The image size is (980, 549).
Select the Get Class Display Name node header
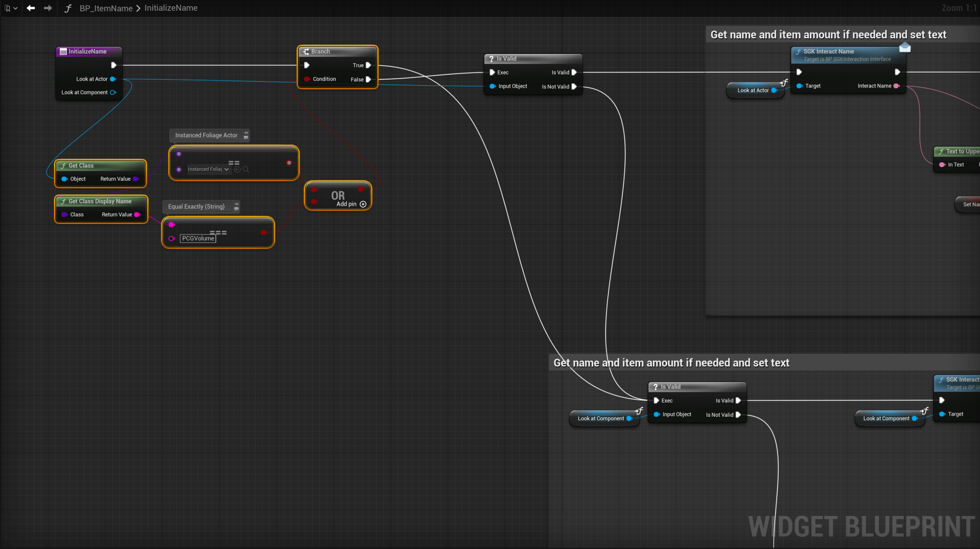[100, 201]
